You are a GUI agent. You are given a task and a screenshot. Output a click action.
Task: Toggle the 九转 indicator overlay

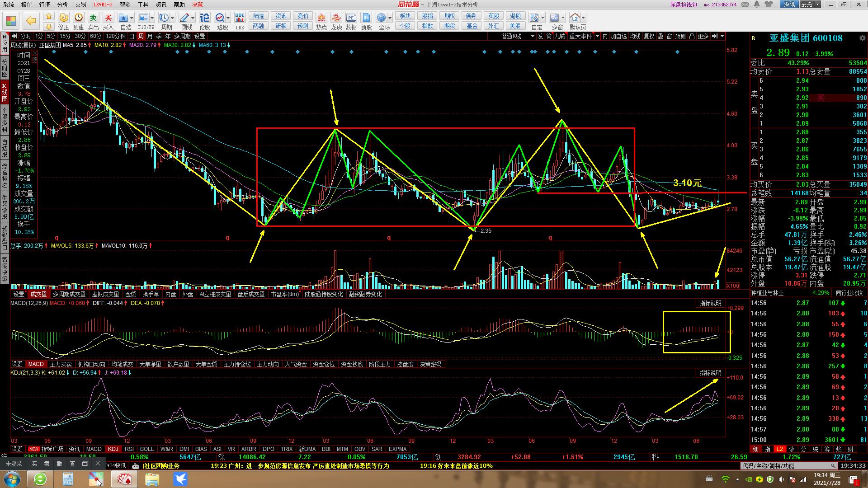(560, 36)
